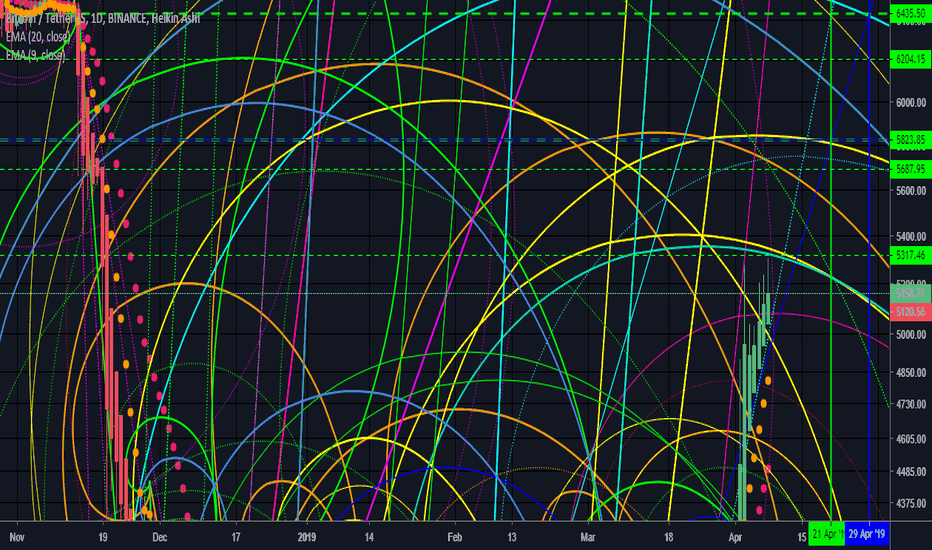The image size is (932, 550).
Task: Click the 13 date label after Feb
Action: point(512,538)
